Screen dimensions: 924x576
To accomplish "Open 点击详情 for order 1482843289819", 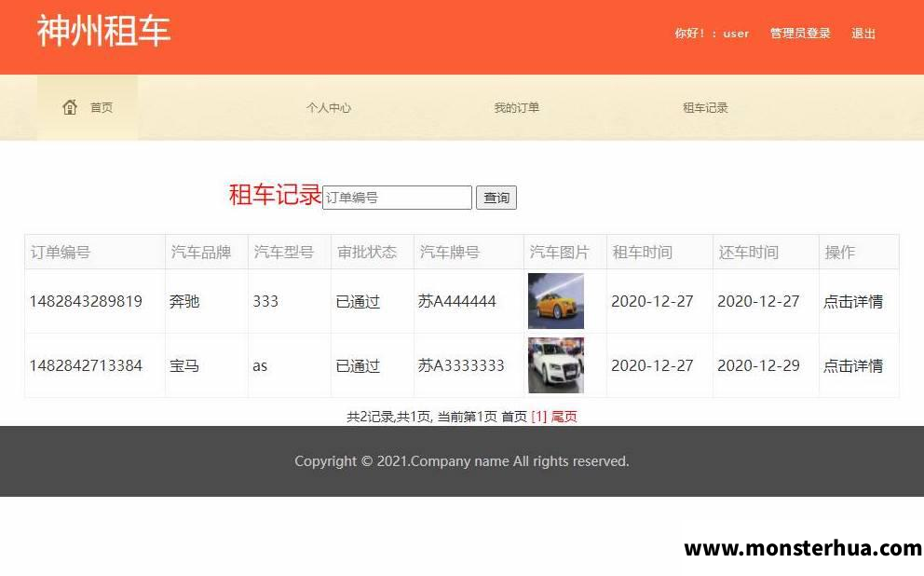I will (x=852, y=301).
